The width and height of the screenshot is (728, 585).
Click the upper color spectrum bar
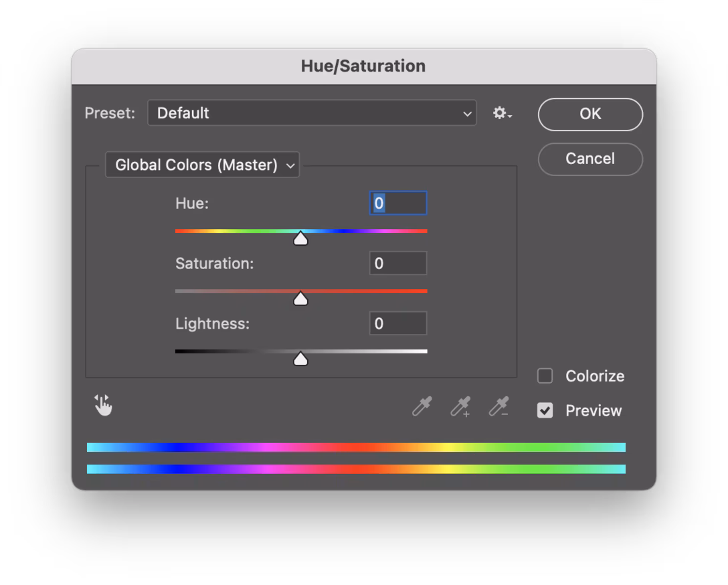point(356,447)
